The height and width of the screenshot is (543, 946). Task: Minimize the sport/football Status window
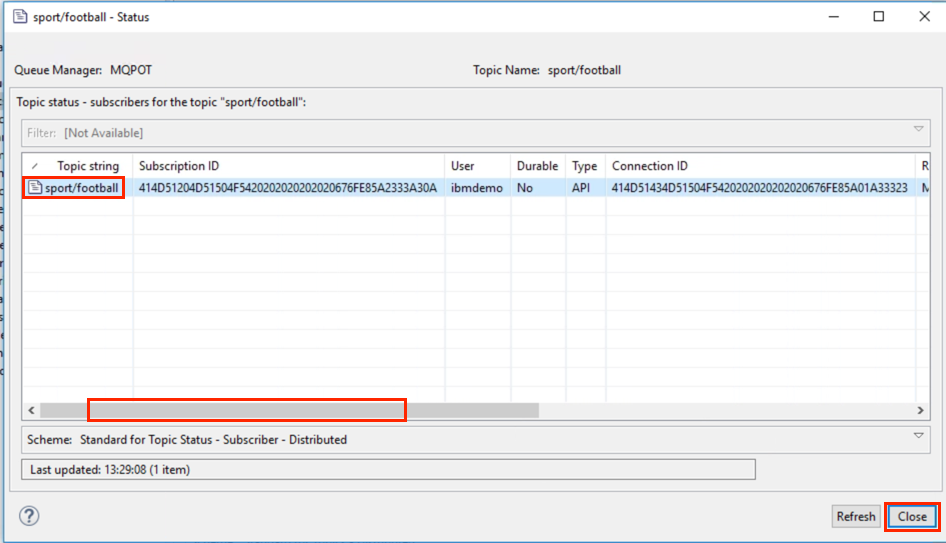pos(834,16)
